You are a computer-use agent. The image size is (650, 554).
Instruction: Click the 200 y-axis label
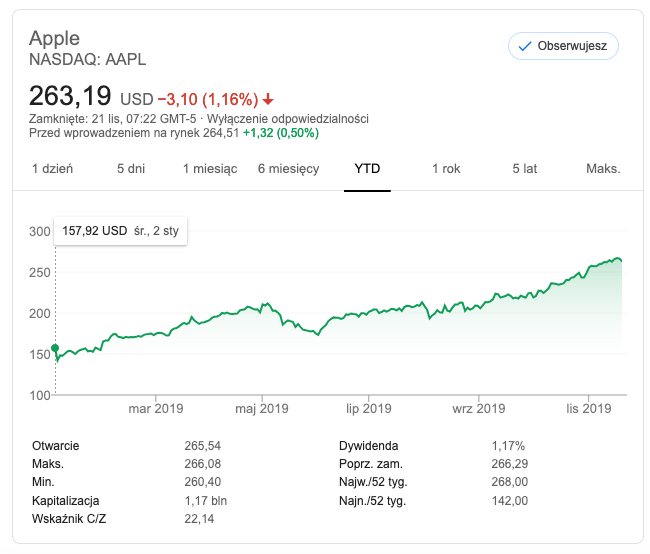tap(40, 314)
